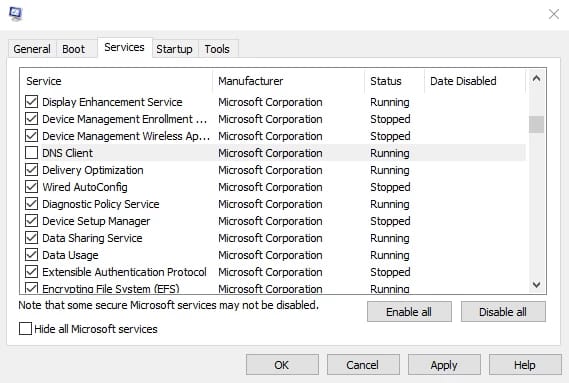Click the scrollbar down arrow
The width and height of the screenshot is (569, 383).
tap(536, 285)
